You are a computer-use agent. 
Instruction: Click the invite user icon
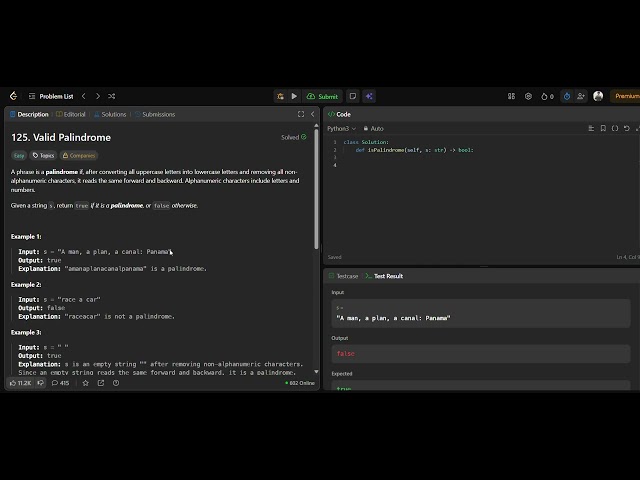click(x=580, y=96)
